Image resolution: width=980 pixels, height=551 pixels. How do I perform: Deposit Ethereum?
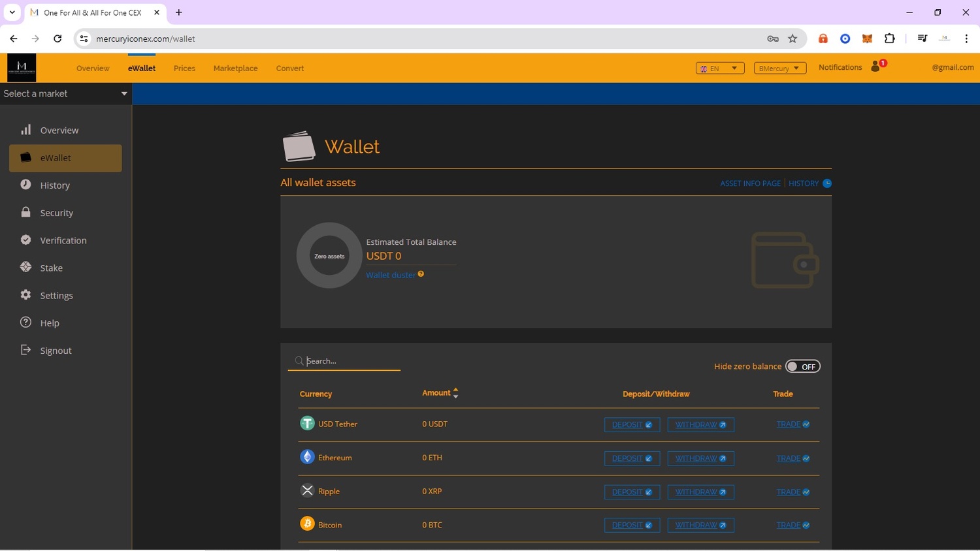632,458
